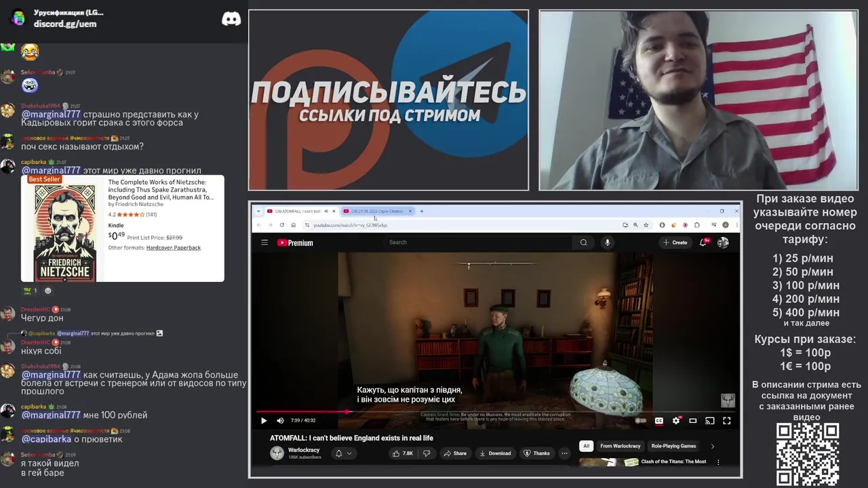Click the @capibarka mention in chat

[x=46, y=439]
